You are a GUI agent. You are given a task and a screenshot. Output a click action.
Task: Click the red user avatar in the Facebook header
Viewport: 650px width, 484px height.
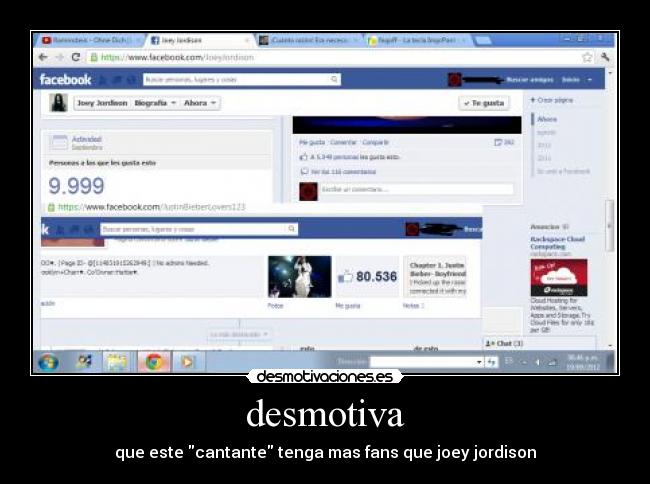(454, 79)
